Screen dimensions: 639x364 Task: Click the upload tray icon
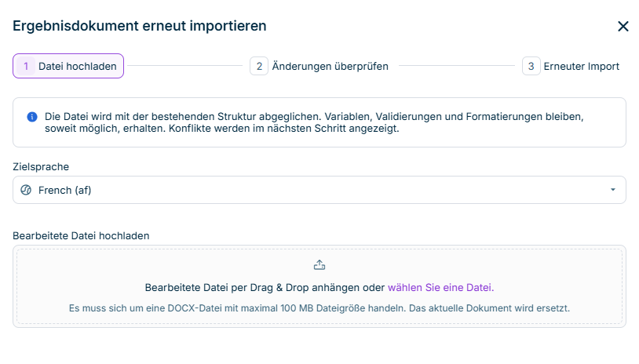pyautogui.click(x=319, y=265)
